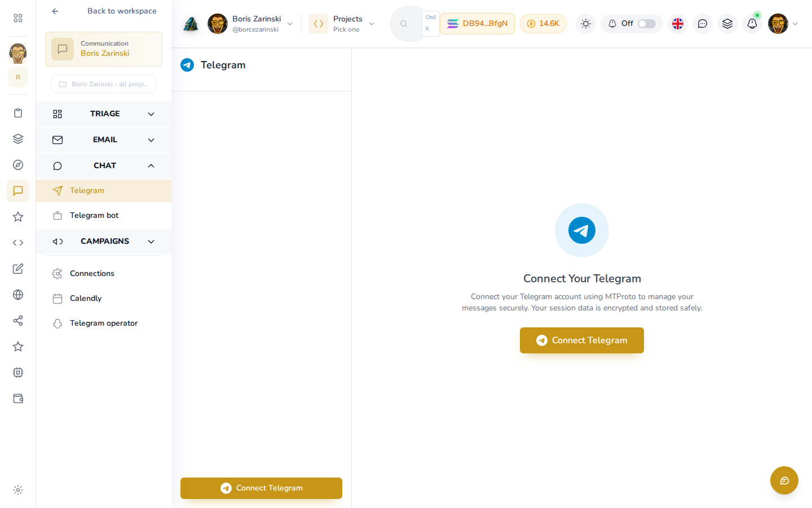Image resolution: width=812 pixels, height=508 pixels.
Task: Open the globe icon in the left rail
Action: (x=18, y=295)
